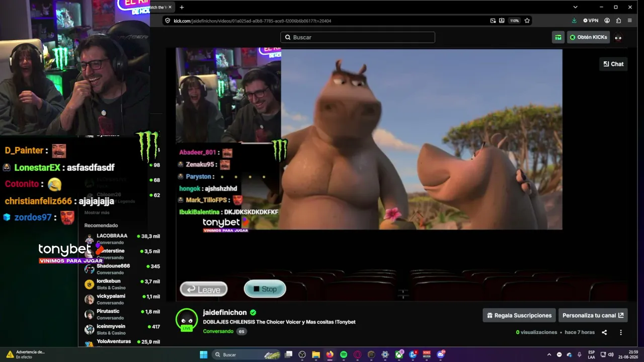Open the browser extensions puzzle icon
644x362 pixels.
coord(619,21)
